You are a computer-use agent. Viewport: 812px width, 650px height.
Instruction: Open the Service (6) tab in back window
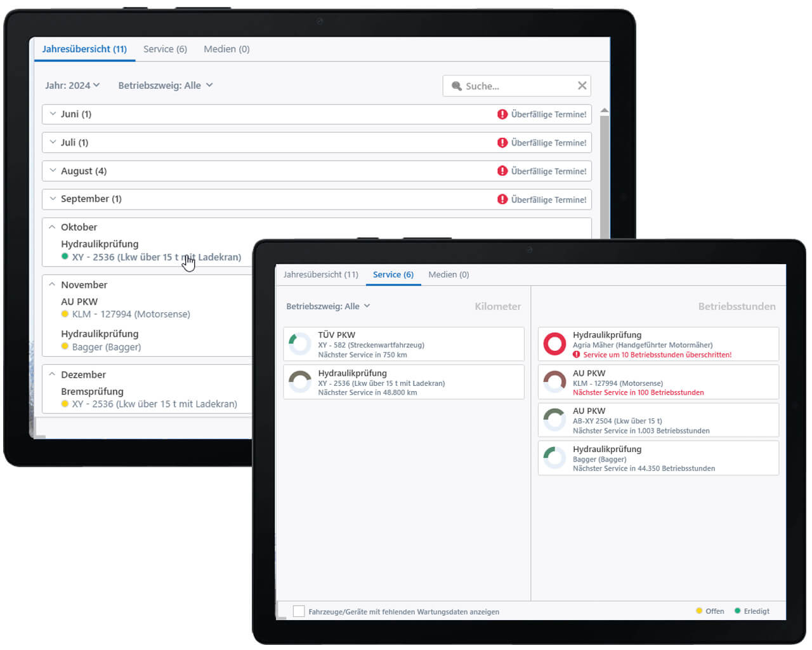click(x=165, y=49)
